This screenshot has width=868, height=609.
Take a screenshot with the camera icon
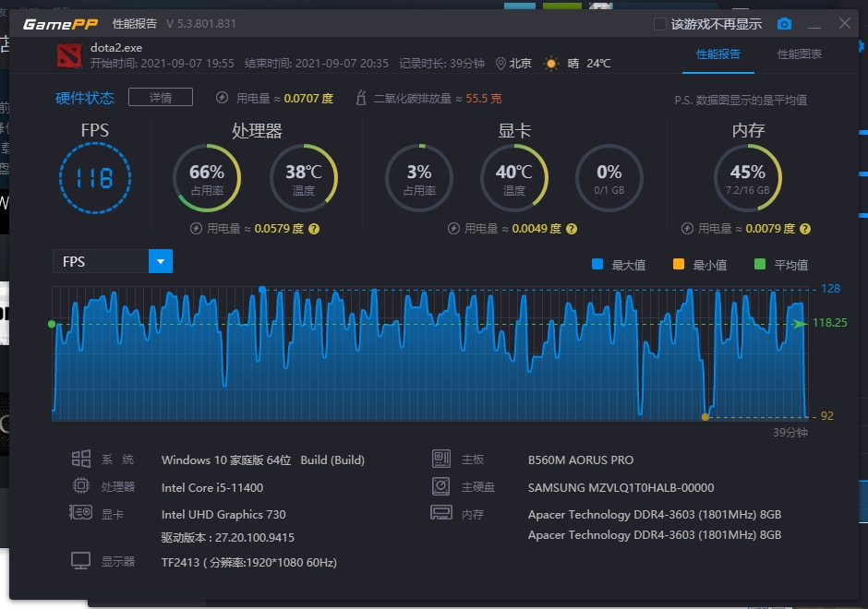coord(784,24)
